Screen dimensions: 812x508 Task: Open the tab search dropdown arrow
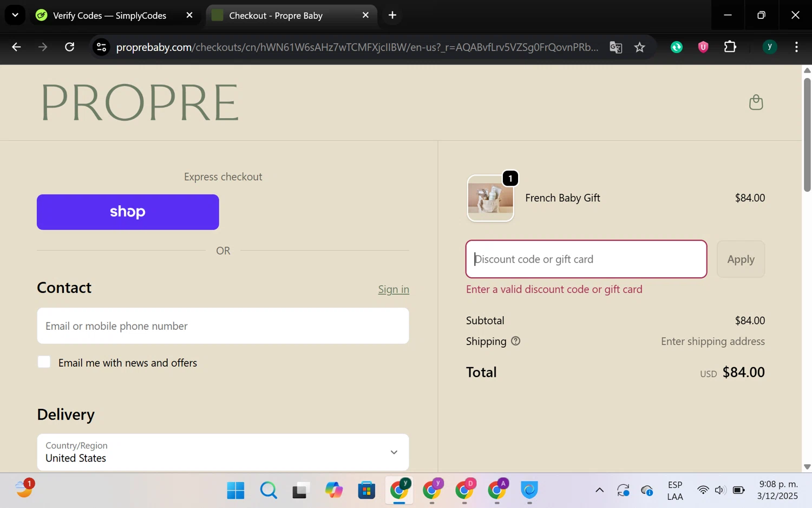15,15
